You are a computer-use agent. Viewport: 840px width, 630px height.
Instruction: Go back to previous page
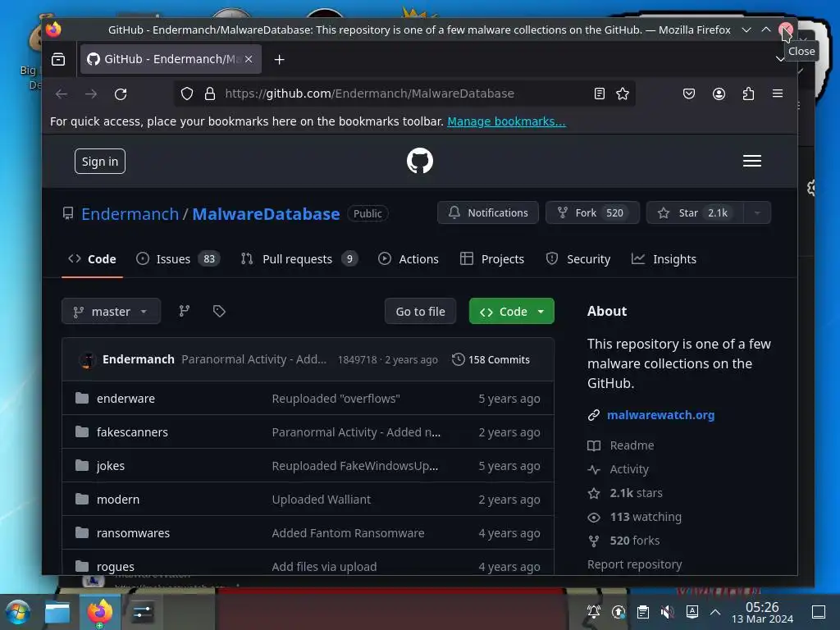point(61,94)
